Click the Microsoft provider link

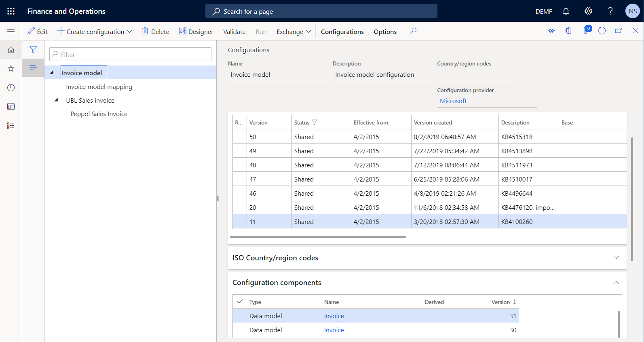[453, 101]
